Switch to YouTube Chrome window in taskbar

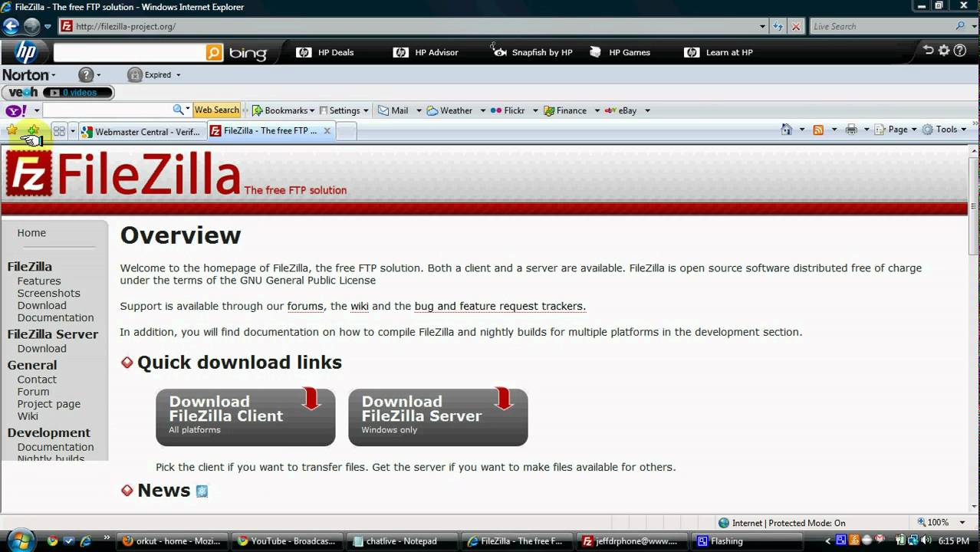coord(287,541)
